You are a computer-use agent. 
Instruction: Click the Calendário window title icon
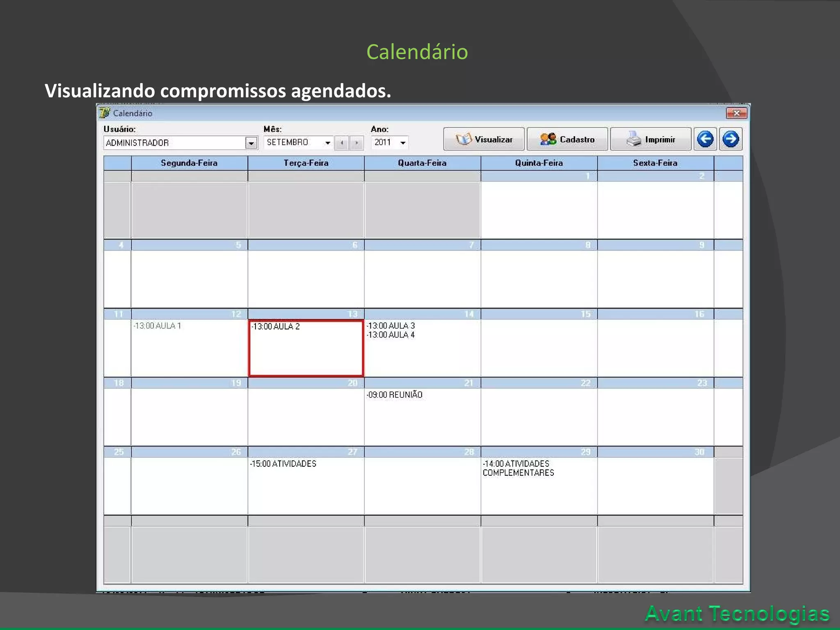click(x=105, y=112)
